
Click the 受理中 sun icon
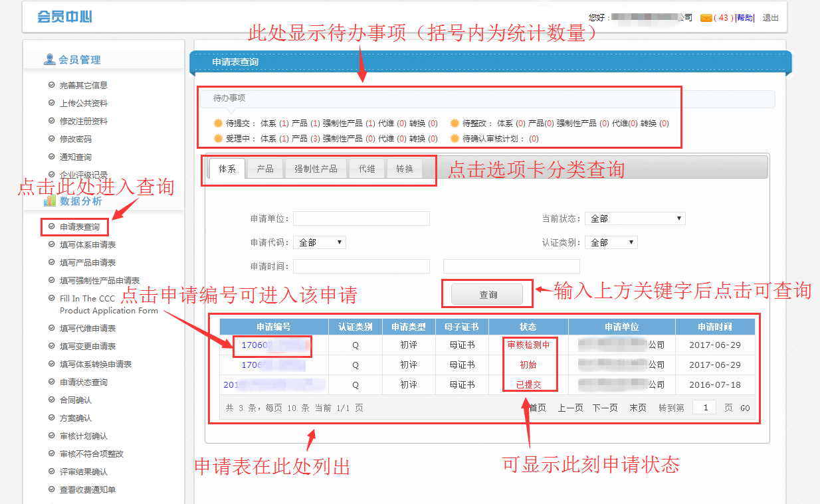click(x=217, y=139)
